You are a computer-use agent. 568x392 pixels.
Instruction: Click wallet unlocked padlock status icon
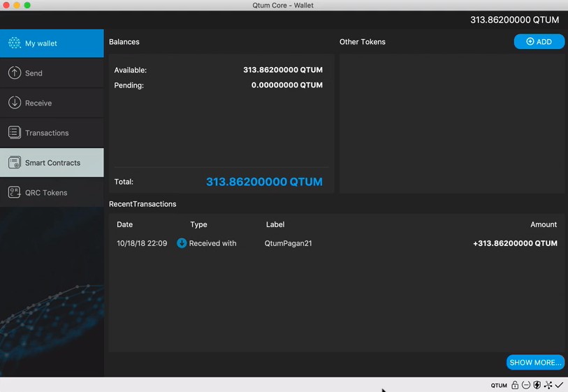coord(515,385)
